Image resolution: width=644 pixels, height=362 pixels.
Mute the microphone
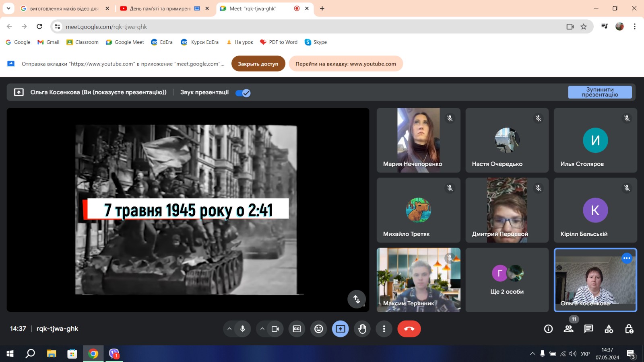pyautogui.click(x=243, y=329)
